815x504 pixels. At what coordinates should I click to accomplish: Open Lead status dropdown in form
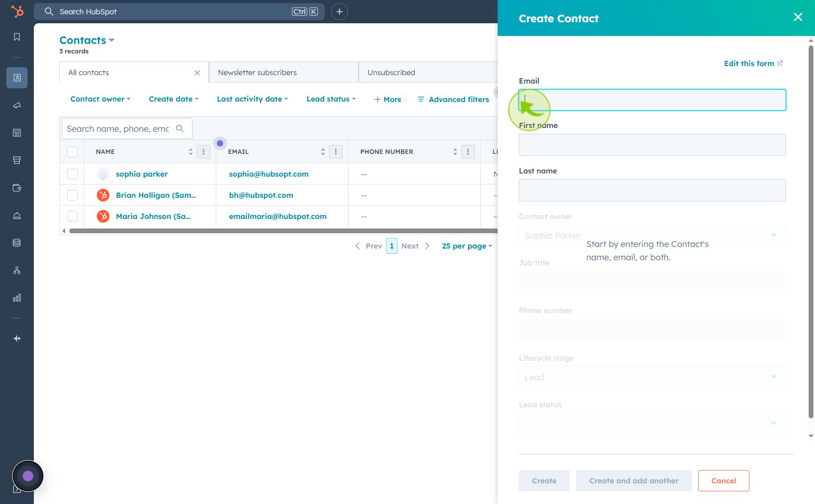tap(652, 424)
